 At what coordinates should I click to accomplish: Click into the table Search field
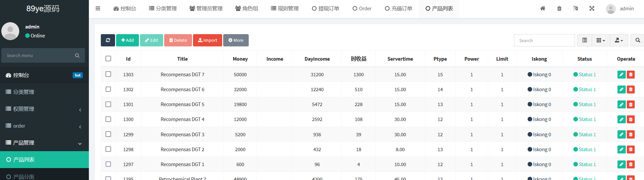coord(544,40)
